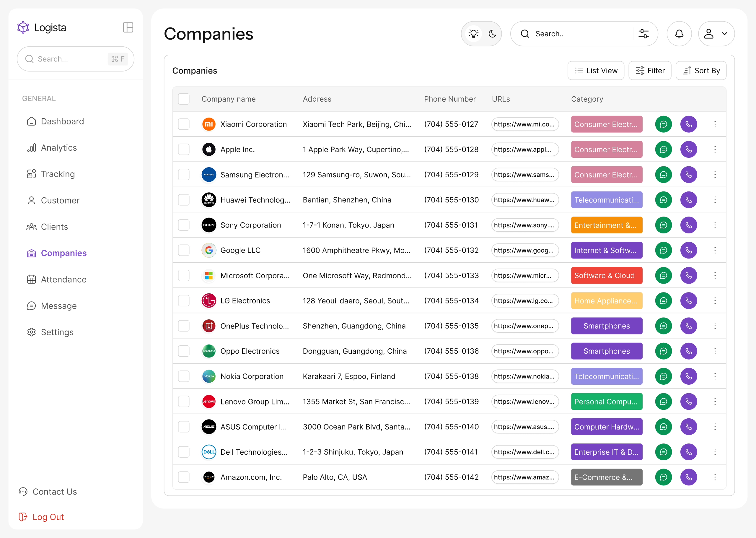This screenshot has width=756, height=538.
Task: Open more options for LG Electronics
Action: pos(715,300)
